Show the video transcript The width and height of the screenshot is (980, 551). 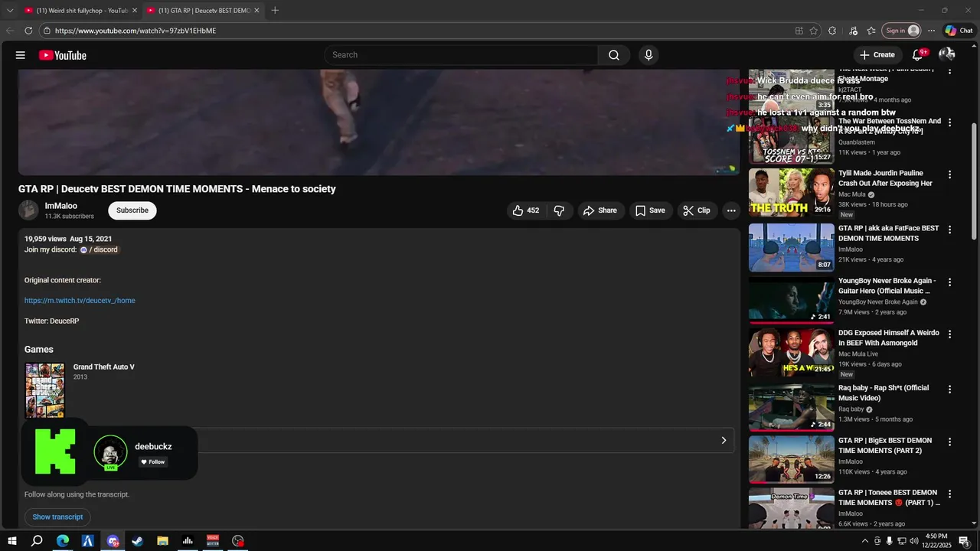[57, 517]
